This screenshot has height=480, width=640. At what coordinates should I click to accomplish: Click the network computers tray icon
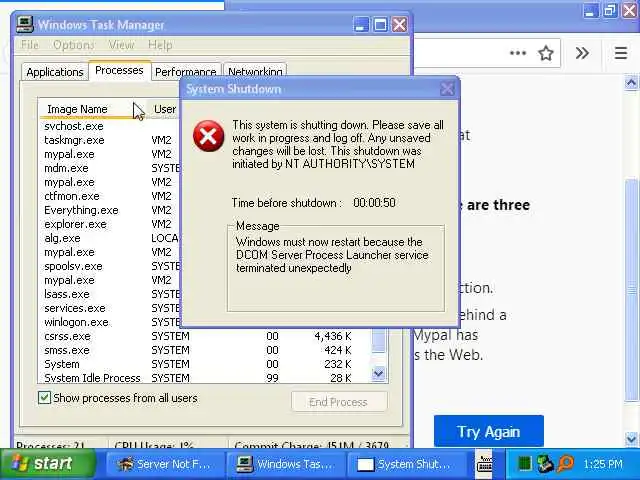coord(545,464)
